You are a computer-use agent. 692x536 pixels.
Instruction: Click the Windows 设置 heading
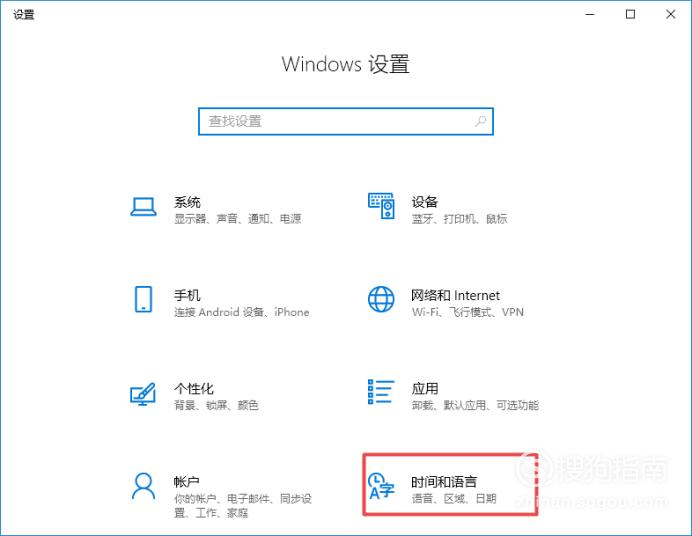coord(346,64)
